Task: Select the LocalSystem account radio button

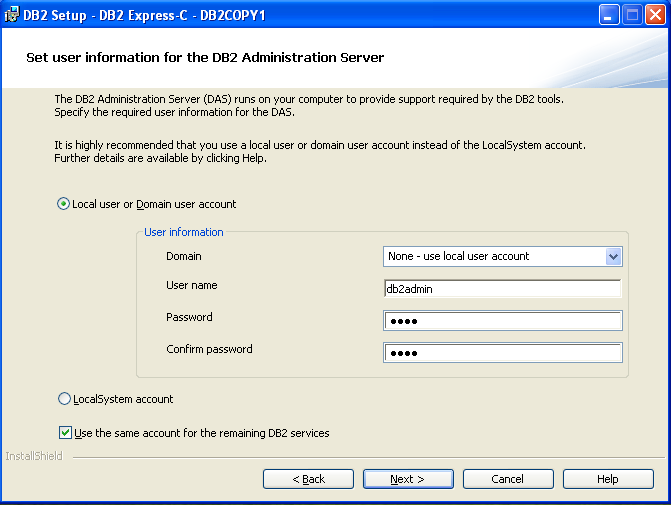Action: 64,399
